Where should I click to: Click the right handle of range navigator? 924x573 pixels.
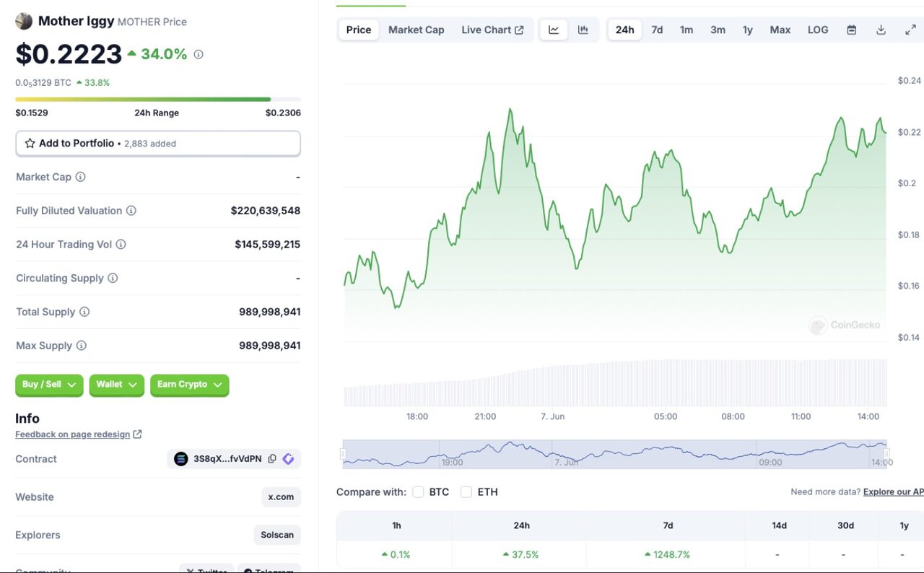886,454
